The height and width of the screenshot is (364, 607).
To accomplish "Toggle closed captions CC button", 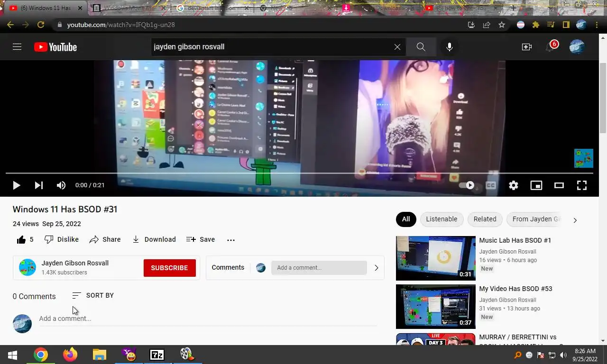I will pos(491,185).
